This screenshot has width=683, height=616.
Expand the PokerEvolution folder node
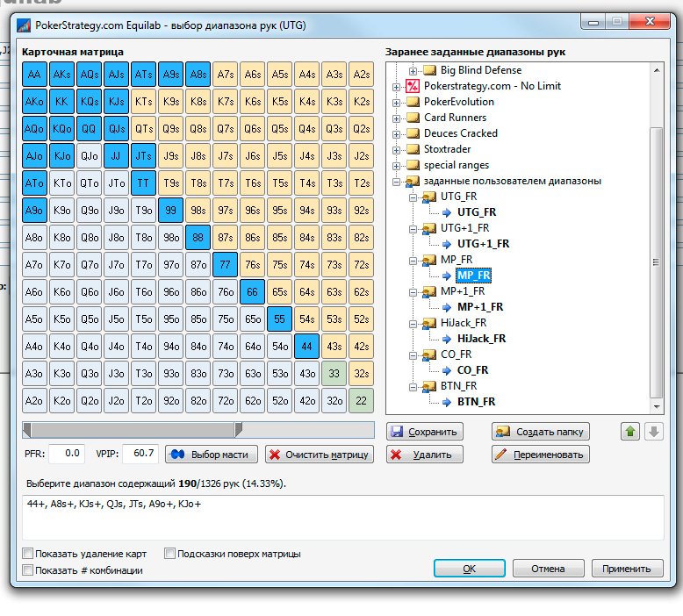pos(396,103)
